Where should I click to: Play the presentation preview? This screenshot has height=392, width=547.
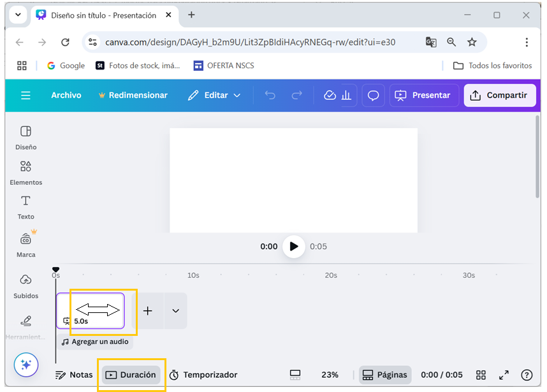pos(293,247)
